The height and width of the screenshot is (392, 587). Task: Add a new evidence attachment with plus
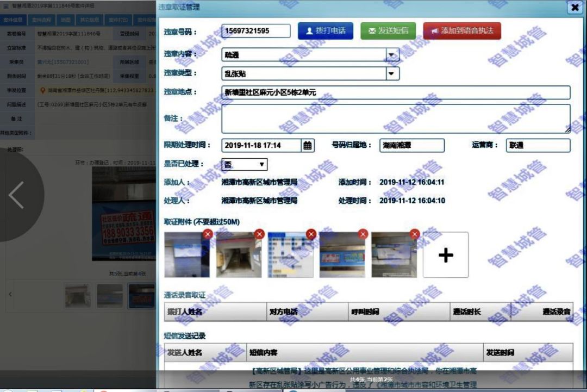point(446,255)
